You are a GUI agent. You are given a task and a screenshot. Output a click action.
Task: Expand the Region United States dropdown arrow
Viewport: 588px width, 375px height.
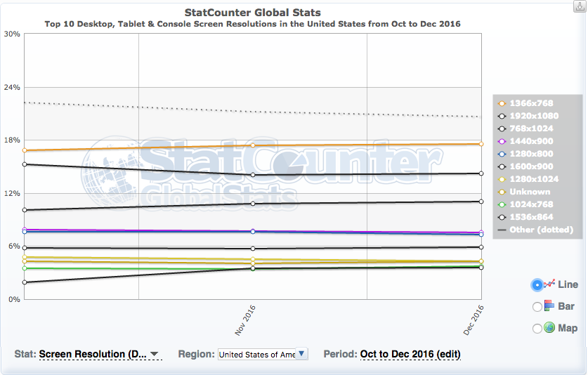301,354
